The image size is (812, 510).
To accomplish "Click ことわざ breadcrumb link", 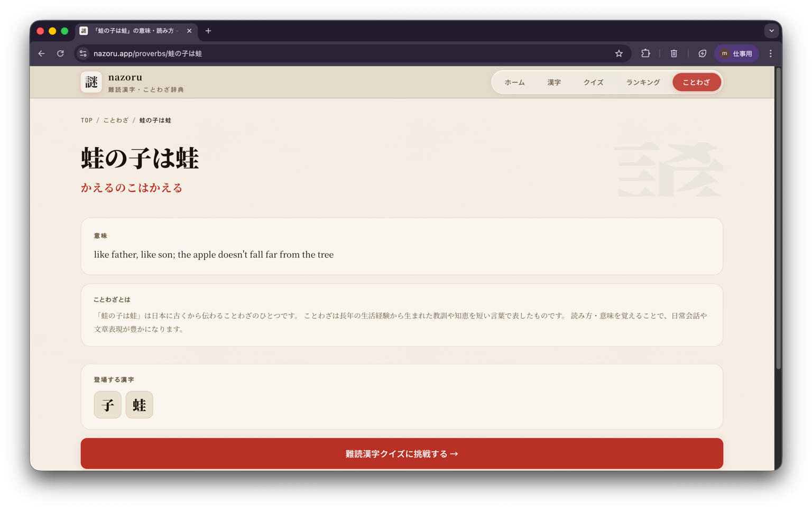I will click(x=116, y=120).
